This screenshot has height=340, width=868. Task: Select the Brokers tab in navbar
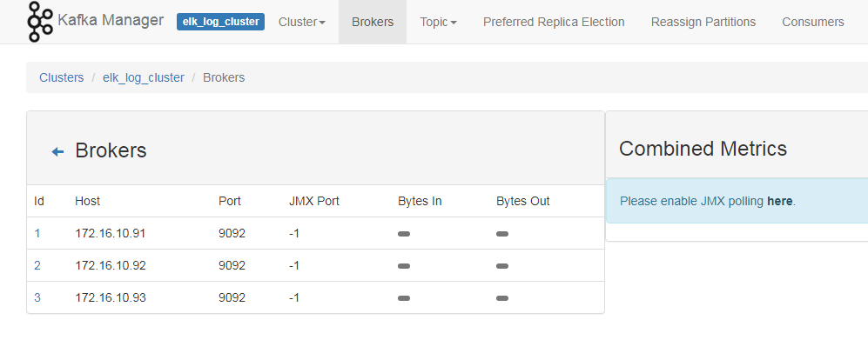pyautogui.click(x=373, y=22)
